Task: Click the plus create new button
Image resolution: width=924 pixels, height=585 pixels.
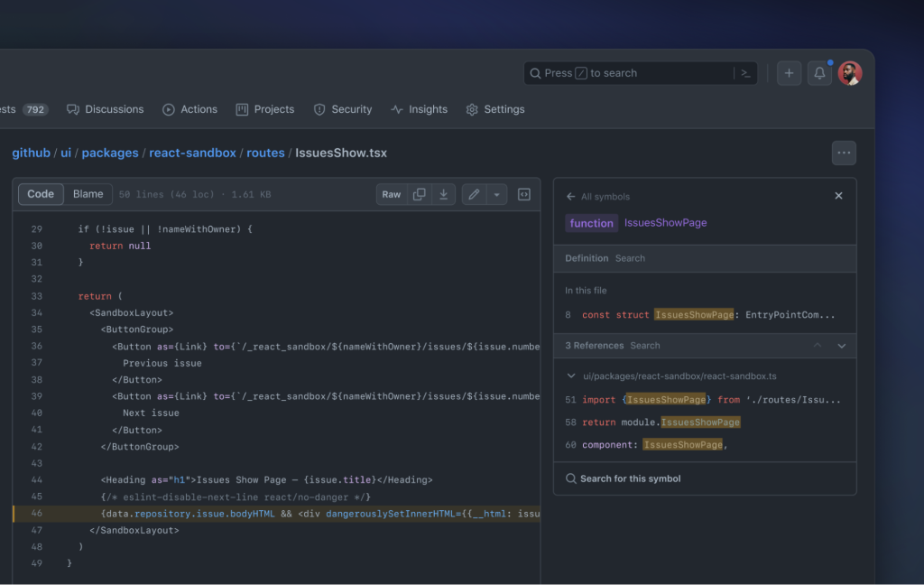Action: 789,73
